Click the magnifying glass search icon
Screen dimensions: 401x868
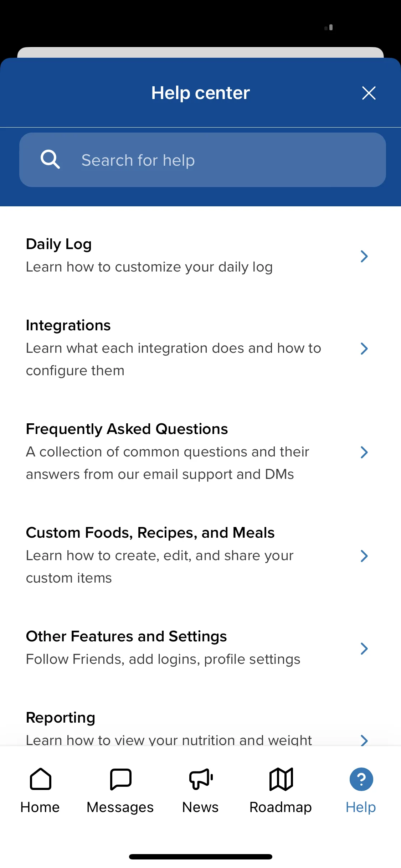coord(50,159)
